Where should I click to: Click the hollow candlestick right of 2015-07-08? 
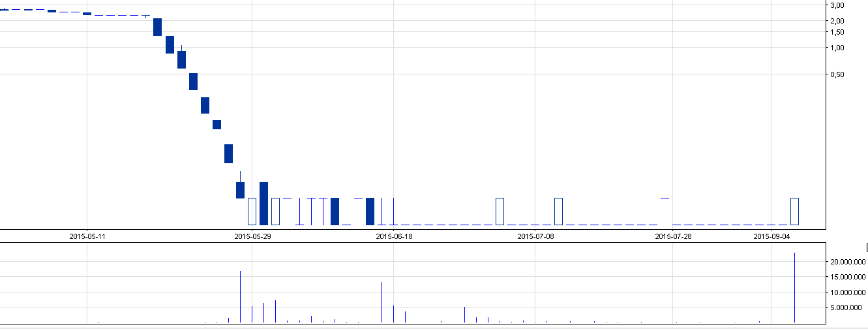click(558, 211)
